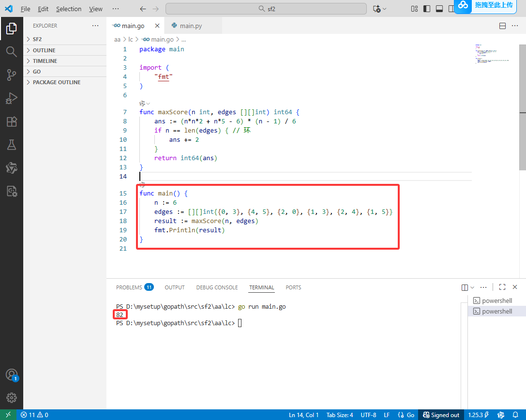Viewport: 526px width, 420px height.
Task: Open Explorer views and more actions ellipsis
Action: pos(95,26)
